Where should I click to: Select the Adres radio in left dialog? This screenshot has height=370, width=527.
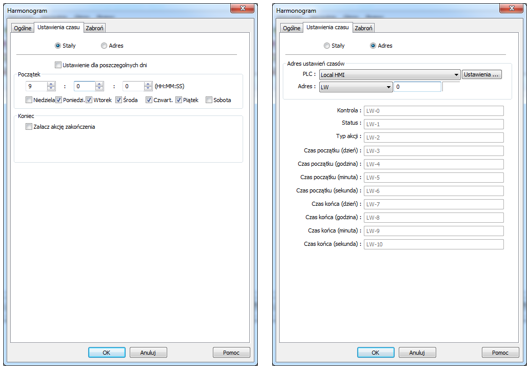[104, 46]
